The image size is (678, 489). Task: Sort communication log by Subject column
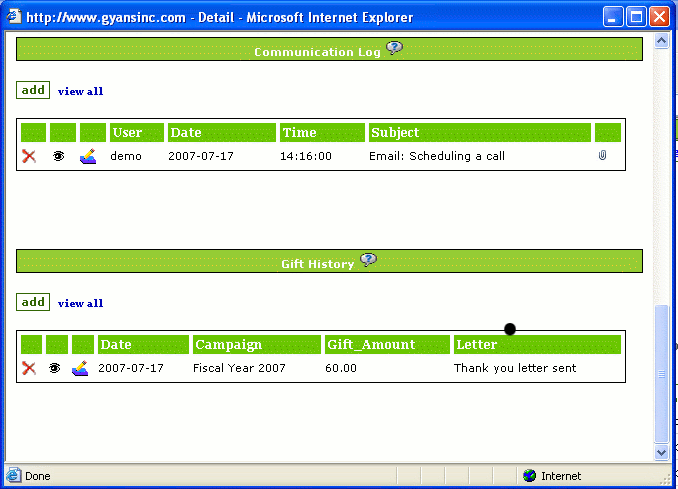click(x=395, y=133)
